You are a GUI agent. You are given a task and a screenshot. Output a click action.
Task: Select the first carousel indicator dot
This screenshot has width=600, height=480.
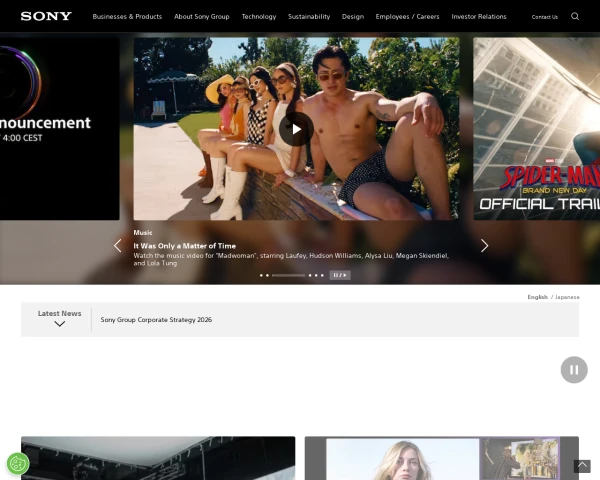261,275
